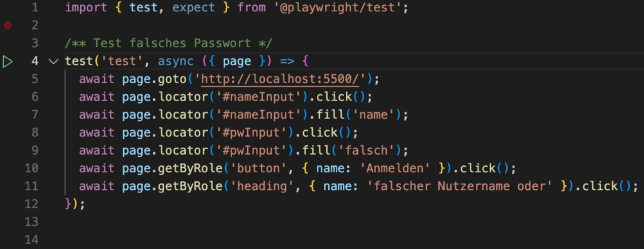Click the 'goto' method call
The height and width of the screenshot is (249, 644).
coord(172,79)
